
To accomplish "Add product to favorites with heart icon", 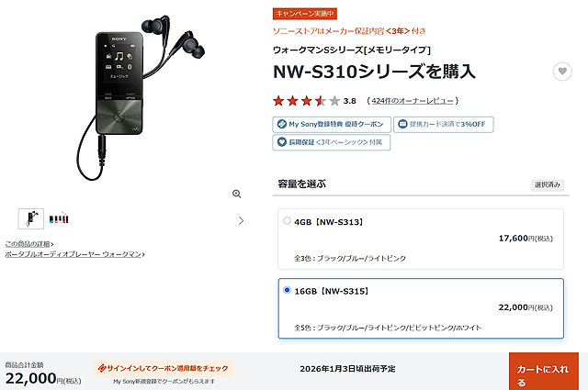I will pyautogui.click(x=562, y=72).
